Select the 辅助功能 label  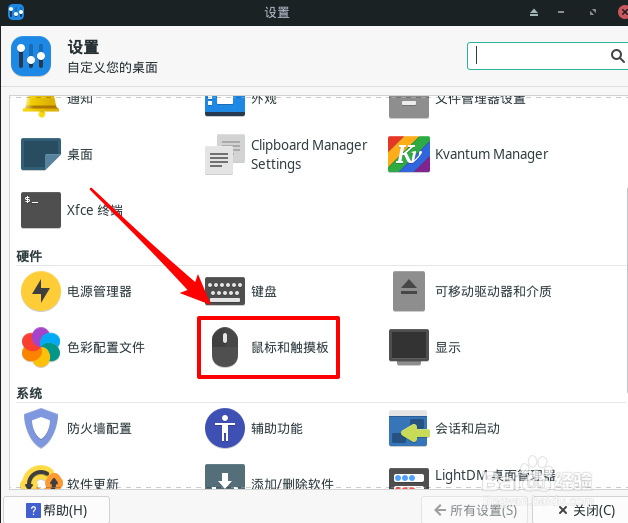277,428
